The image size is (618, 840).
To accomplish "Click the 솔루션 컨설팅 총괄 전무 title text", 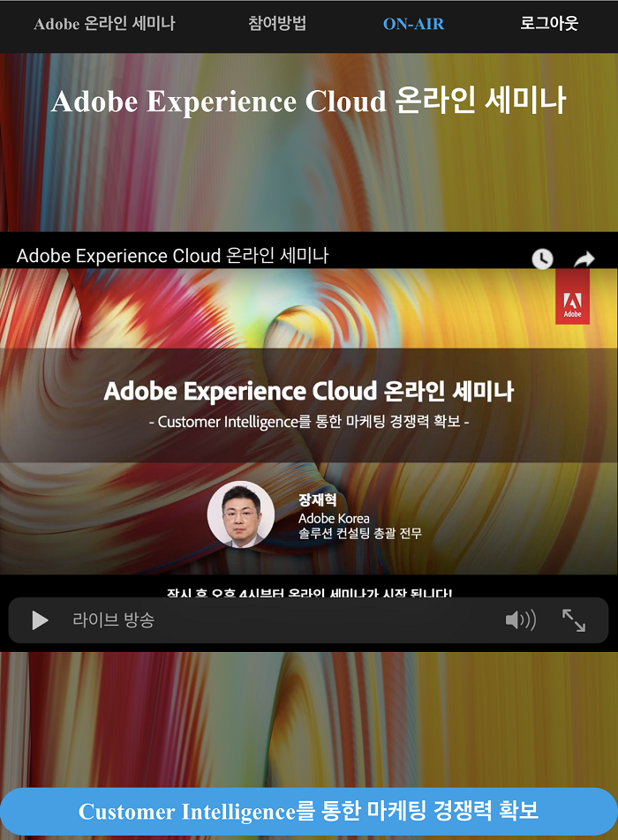I will 360,533.
